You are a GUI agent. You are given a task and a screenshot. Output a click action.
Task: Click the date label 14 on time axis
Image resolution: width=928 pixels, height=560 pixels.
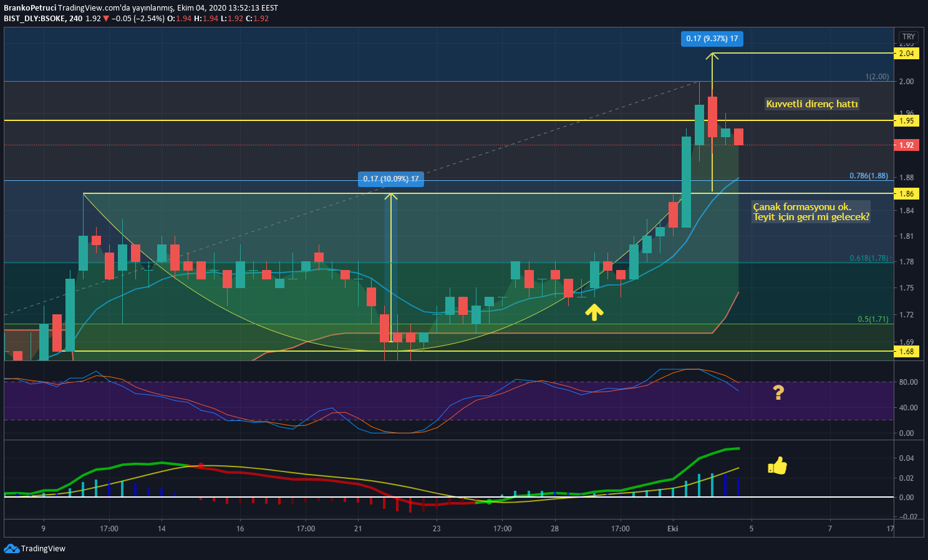162,529
